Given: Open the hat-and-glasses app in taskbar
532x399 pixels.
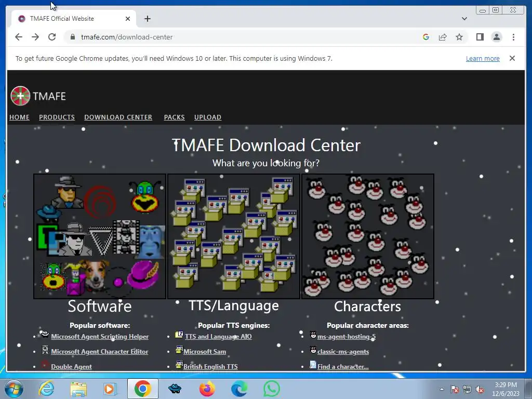Looking at the screenshot, I should click(175, 389).
